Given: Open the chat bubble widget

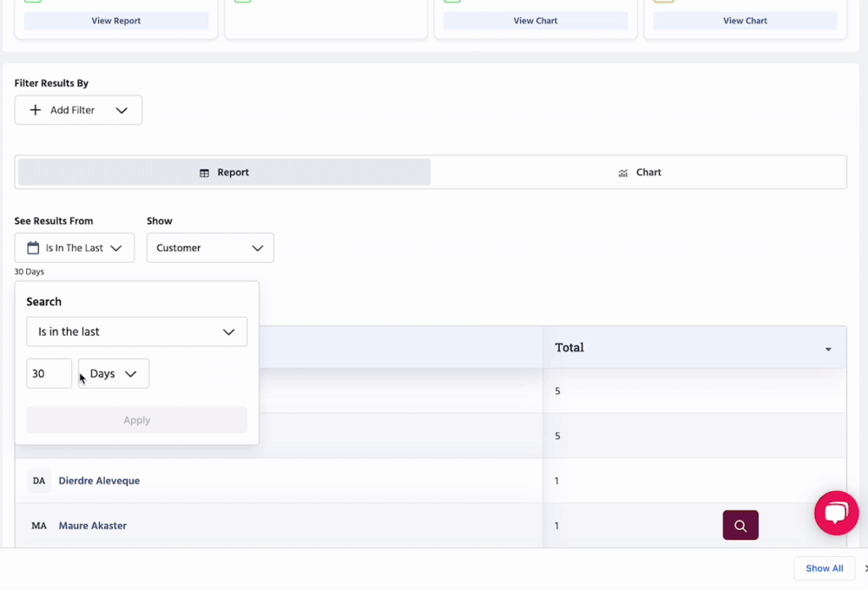Looking at the screenshot, I should coord(836,513).
